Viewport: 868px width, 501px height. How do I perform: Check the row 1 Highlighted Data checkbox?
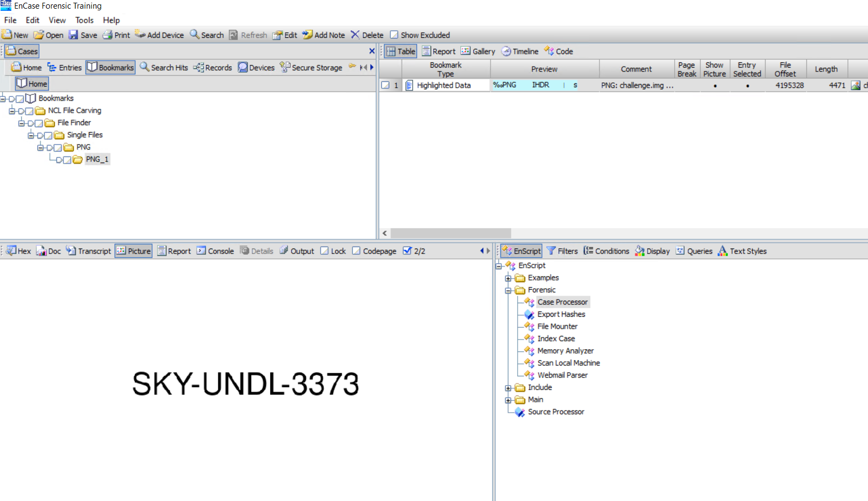pos(386,85)
